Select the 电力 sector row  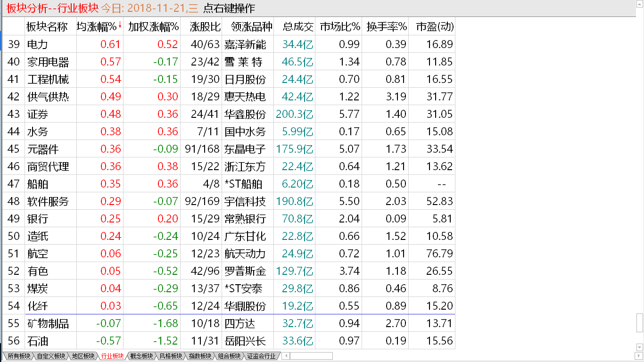coord(228,44)
